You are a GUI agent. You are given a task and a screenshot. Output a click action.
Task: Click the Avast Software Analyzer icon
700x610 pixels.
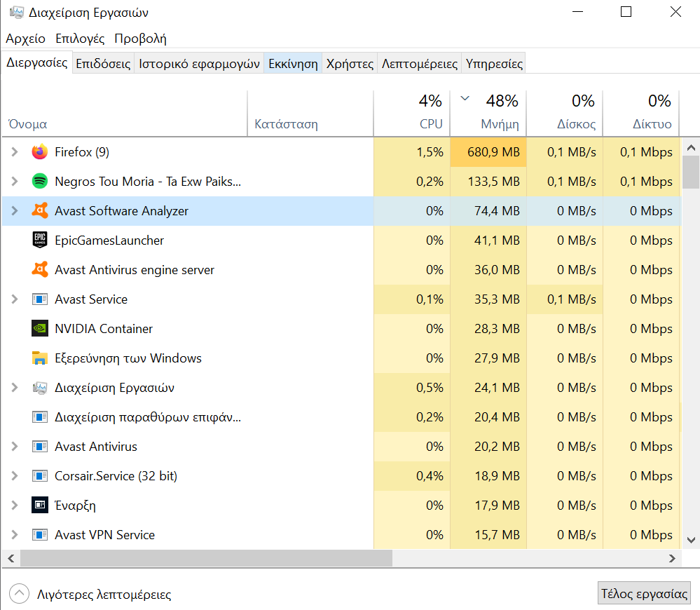[x=40, y=211]
